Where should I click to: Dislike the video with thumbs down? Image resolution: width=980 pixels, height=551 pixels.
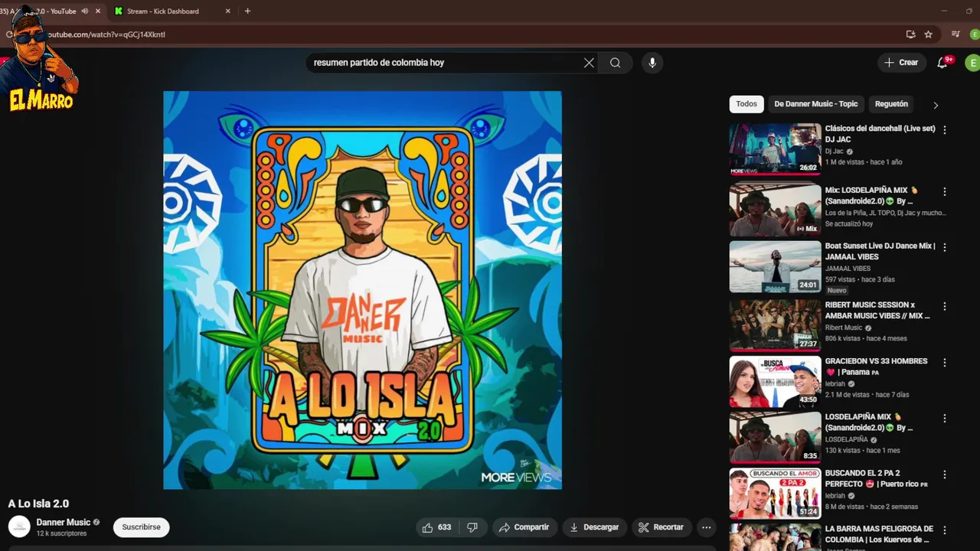(472, 527)
